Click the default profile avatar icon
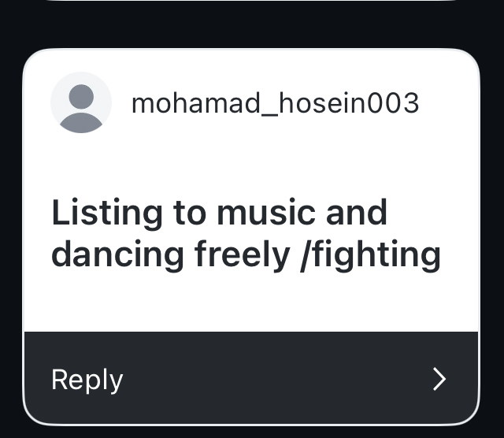504x438 pixels. click(x=81, y=103)
